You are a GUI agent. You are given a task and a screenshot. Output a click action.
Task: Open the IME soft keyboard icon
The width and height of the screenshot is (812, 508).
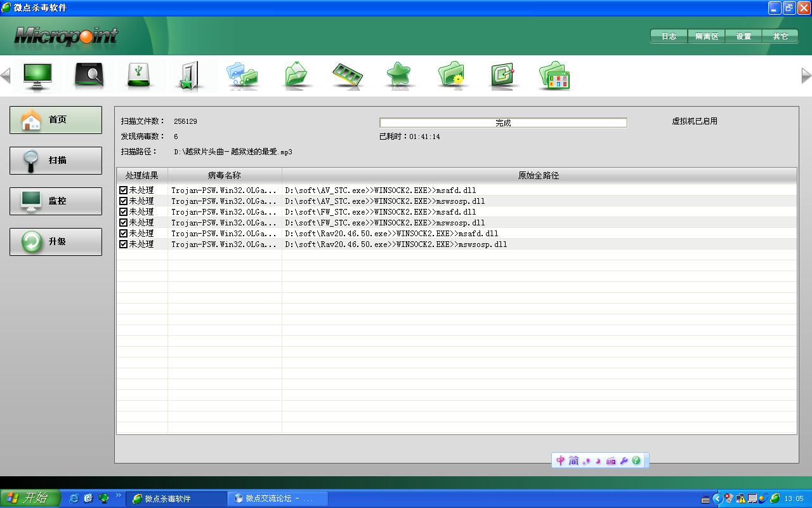611,461
